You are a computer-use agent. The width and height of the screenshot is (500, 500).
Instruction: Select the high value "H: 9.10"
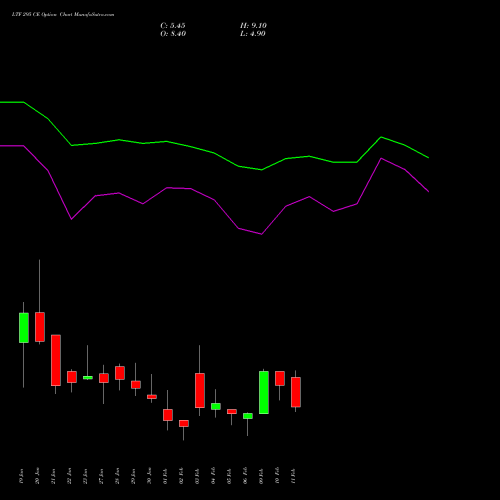(x=253, y=26)
